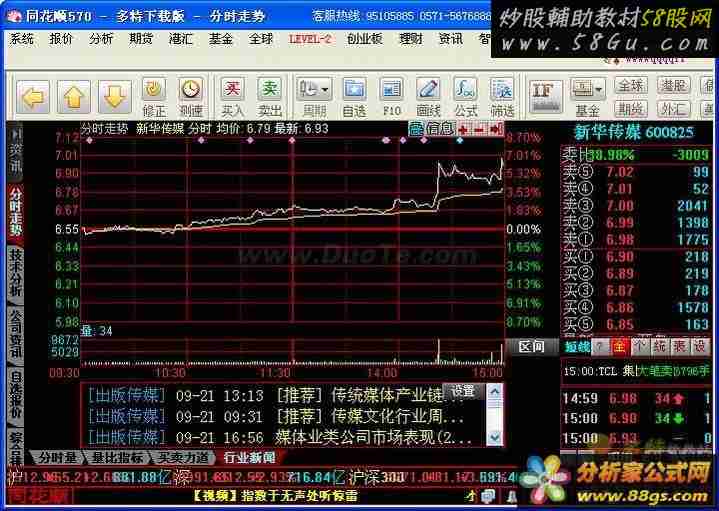Screen dimensions: 719x511
Task: Click the 期货 toolbar button
Action: 631,109
